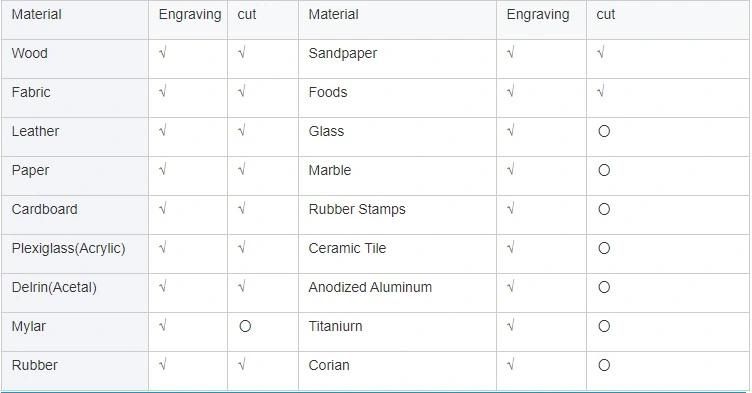752x393 pixels.
Task: Click the Ceramic Tile cut circle
Action: coord(604,248)
